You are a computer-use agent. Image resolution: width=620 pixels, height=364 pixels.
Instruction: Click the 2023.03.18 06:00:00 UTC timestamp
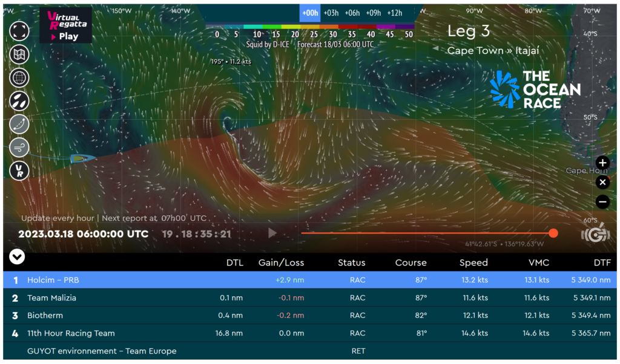pyautogui.click(x=84, y=234)
